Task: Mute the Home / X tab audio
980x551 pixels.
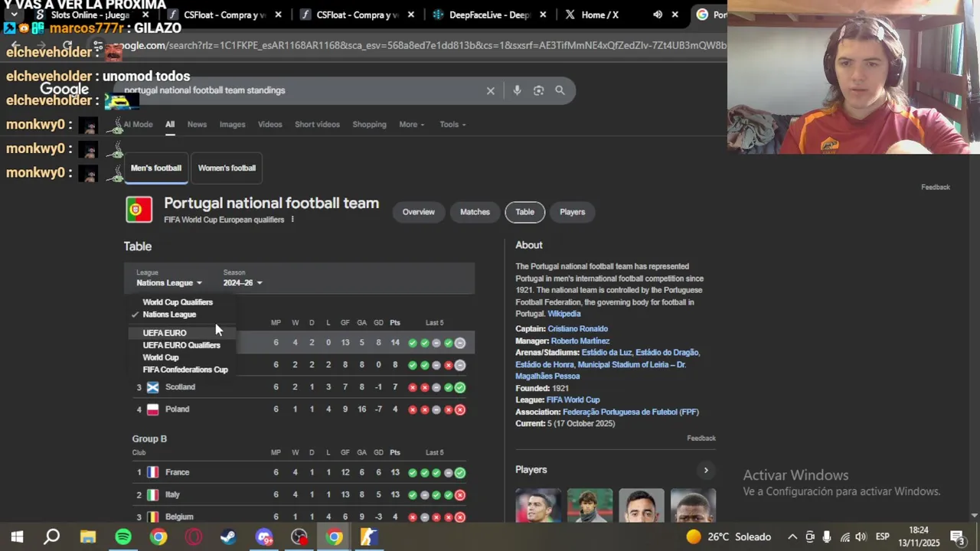Action: pyautogui.click(x=658, y=15)
